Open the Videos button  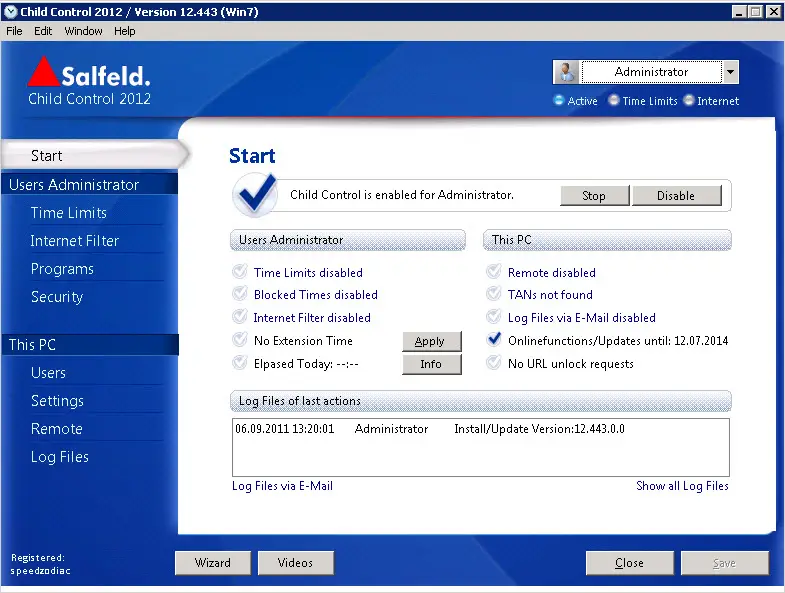pos(295,563)
